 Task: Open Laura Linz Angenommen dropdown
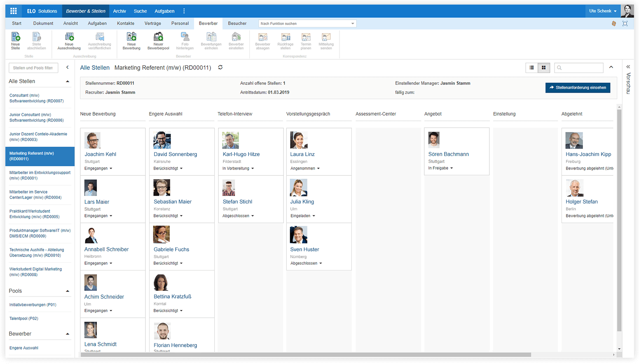tap(305, 168)
